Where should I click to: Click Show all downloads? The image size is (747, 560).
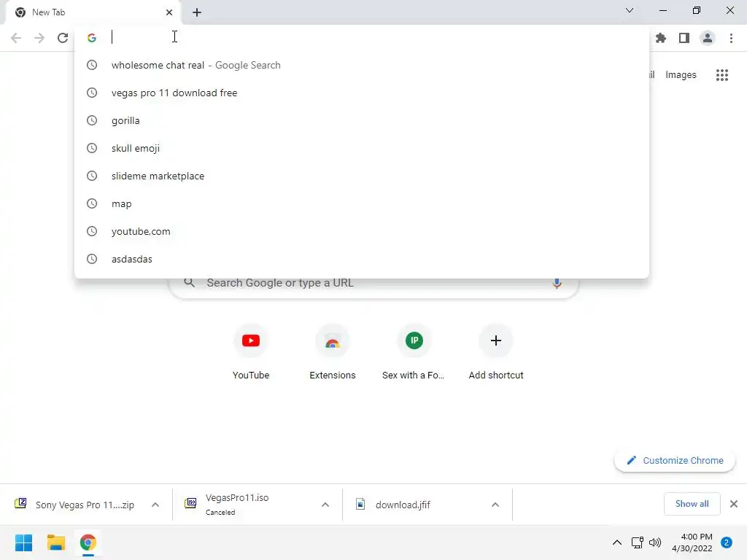[x=692, y=504]
